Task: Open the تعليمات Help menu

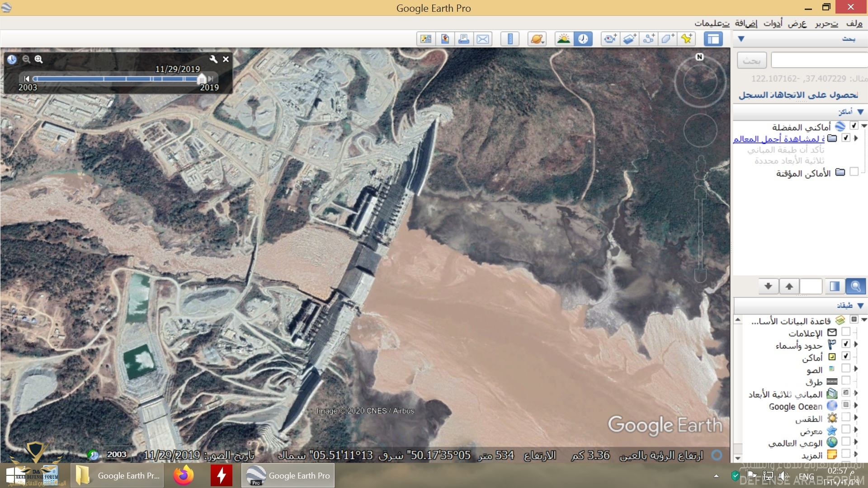Action: click(x=712, y=23)
